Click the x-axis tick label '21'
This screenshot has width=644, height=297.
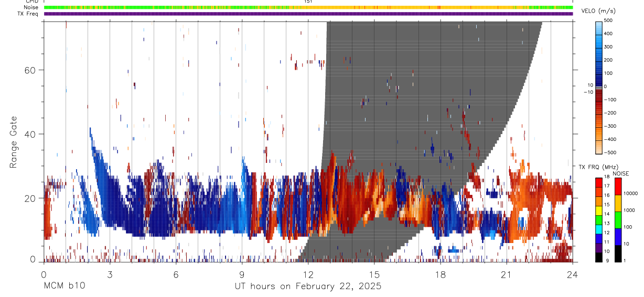point(506,274)
